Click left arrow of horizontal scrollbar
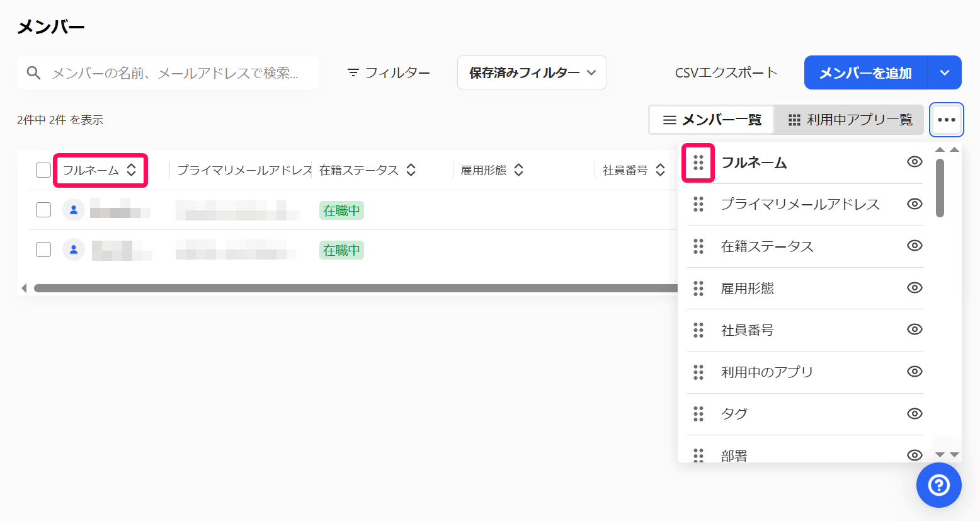Screen dimensions: 980x521 [24, 288]
